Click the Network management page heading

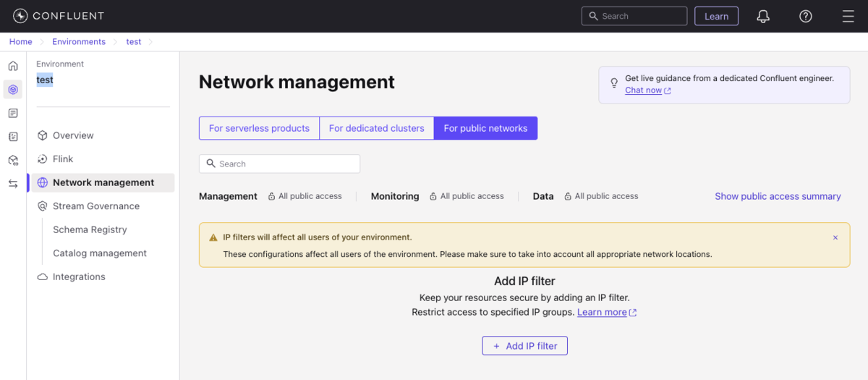(297, 82)
